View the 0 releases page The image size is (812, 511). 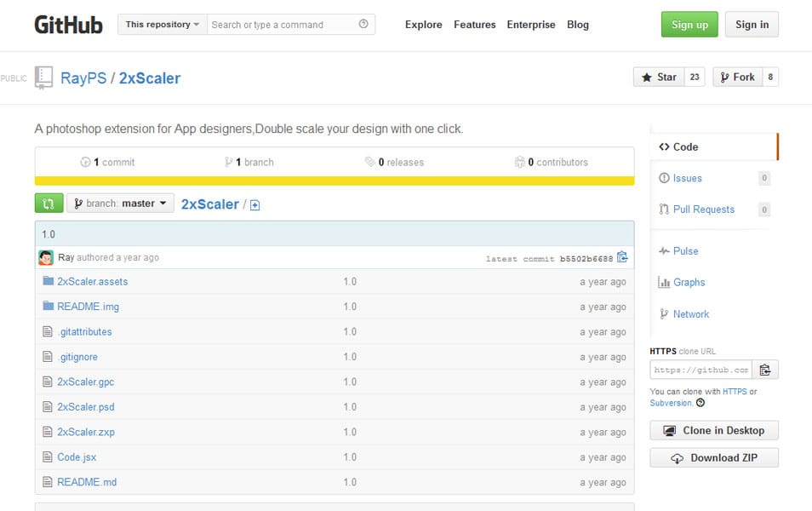click(394, 162)
